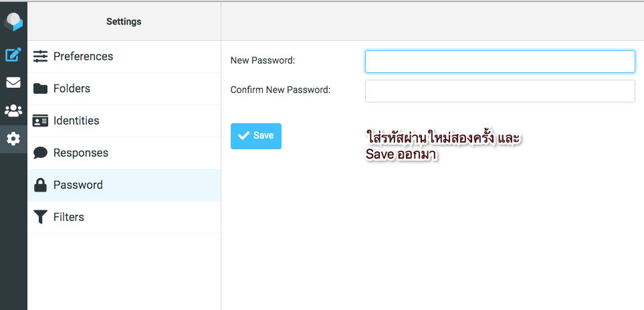The height and width of the screenshot is (310, 644).
Task: Go to the Filters section
Action: 69,217
